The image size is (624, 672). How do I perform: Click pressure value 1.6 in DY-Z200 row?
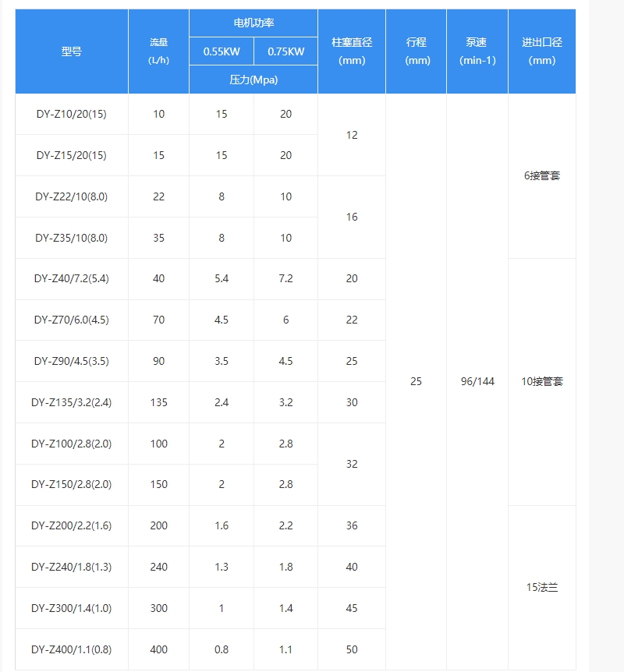(222, 525)
